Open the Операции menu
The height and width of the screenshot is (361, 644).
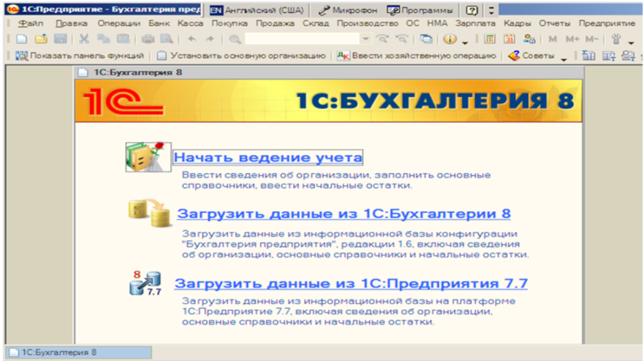pyautogui.click(x=119, y=23)
